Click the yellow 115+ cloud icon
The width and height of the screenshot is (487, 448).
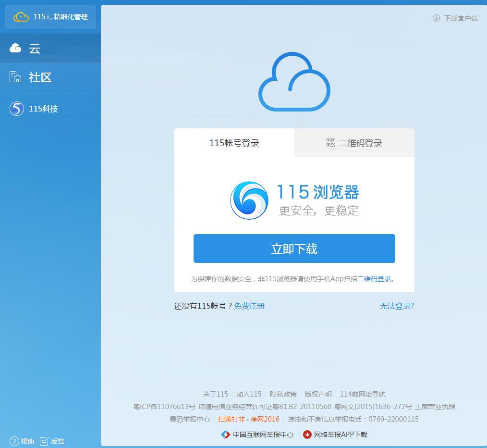pyautogui.click(x=21, y=17)
